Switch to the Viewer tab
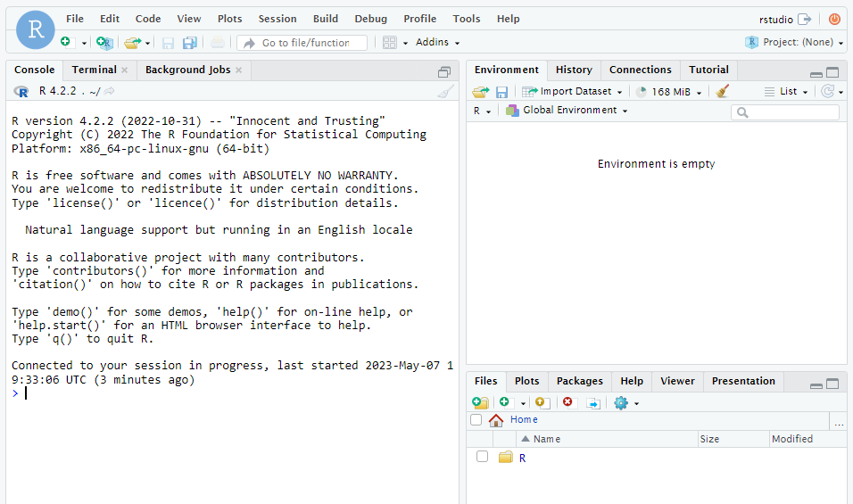The image size is (853, 504). (x=677, y=381)
